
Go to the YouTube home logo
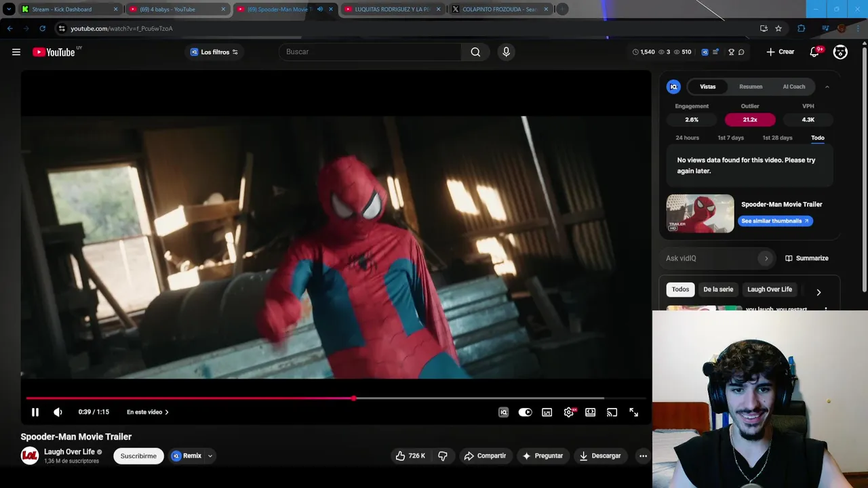click(54, 52)
